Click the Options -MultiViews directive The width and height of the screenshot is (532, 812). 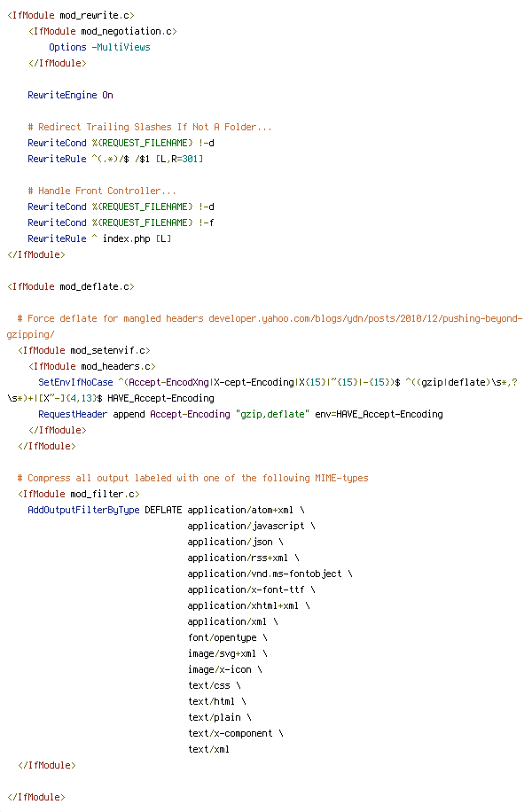(99, 47)
